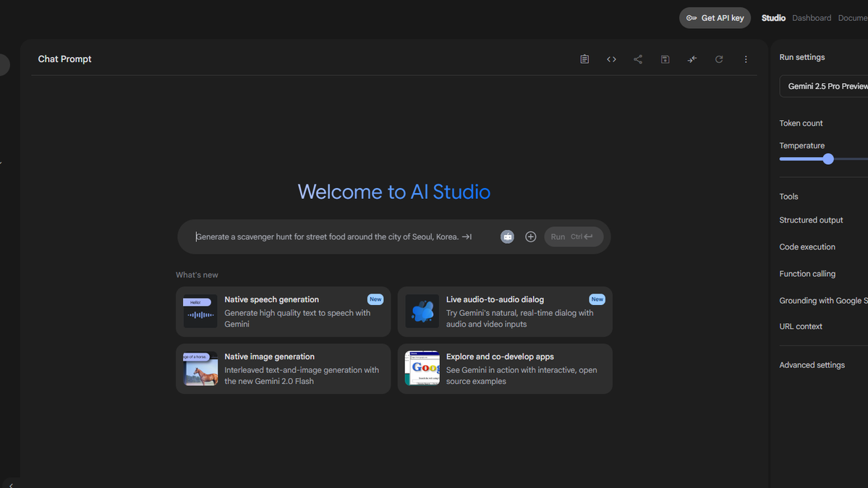Screen dimensions: 868x488
Task: Open the plus attachment menu
Action: pyautogui.click(x=530, y=236)
